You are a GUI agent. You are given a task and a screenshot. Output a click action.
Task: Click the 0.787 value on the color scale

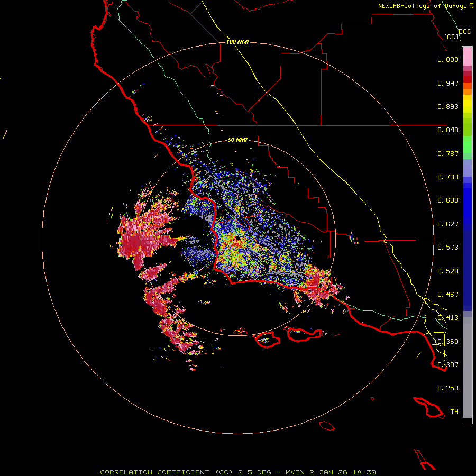(448, 153)
